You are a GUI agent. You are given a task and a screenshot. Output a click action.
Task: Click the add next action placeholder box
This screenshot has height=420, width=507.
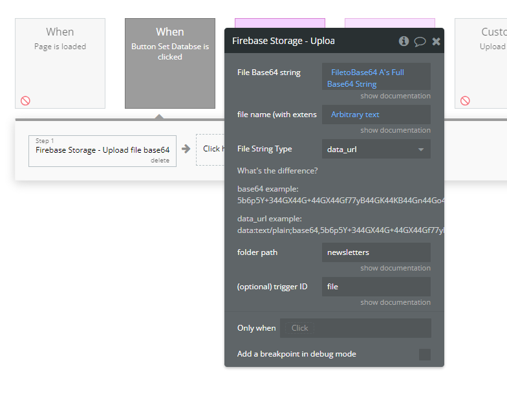[210, 149]
